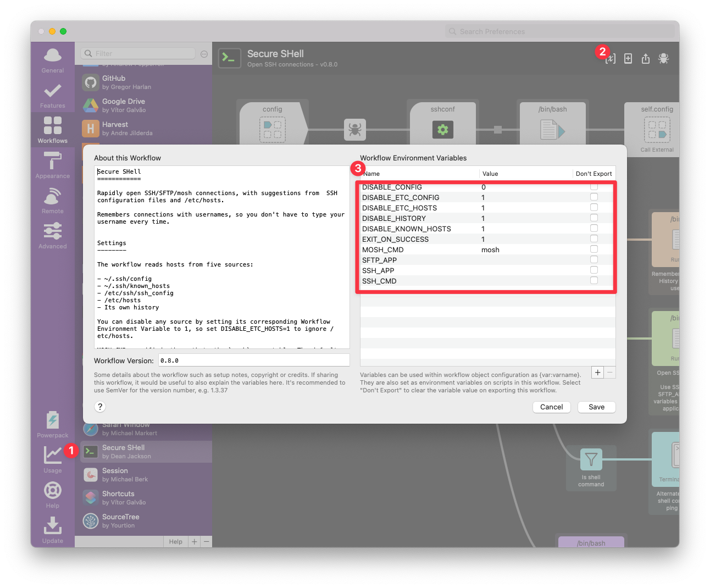
Task: Remove selected environment variable with minus
Action: coord(609,373)
